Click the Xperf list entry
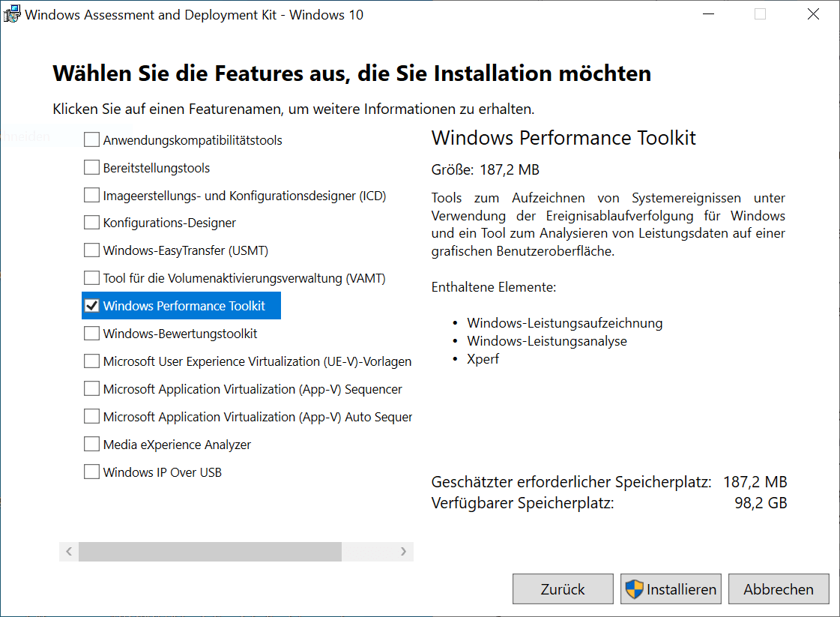Viewport: 840px width, 617px height. coord(483,359)
